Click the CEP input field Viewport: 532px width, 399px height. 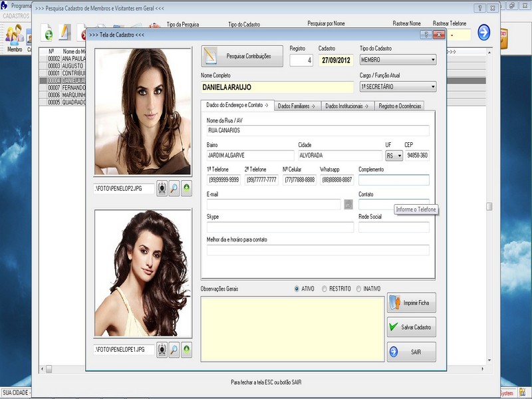418,156
